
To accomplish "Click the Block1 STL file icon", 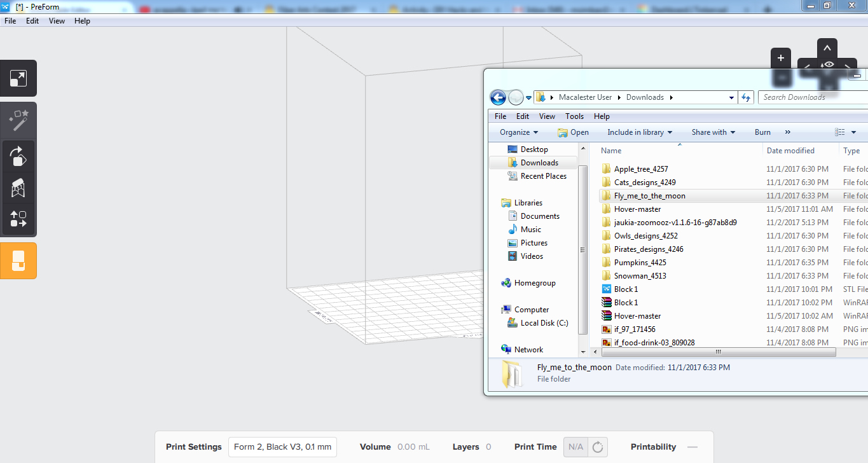I will click(x=607, y=289).
